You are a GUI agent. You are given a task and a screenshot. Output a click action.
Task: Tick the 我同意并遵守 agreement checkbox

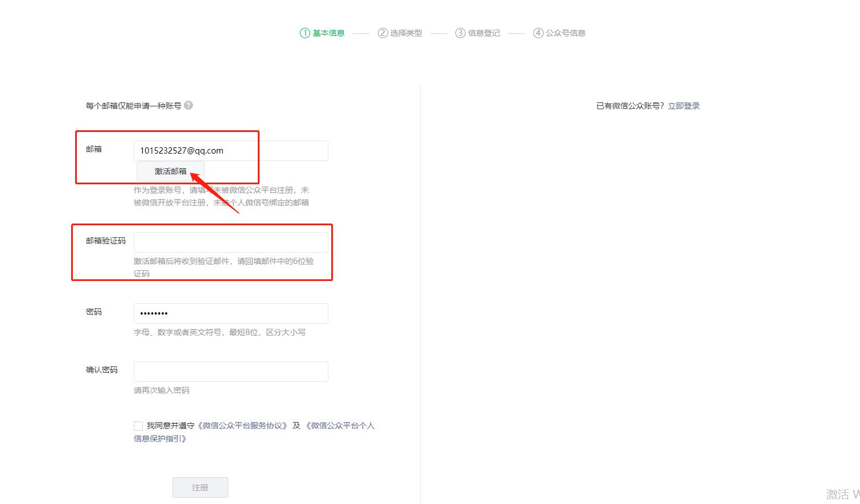tap(138, 425)
